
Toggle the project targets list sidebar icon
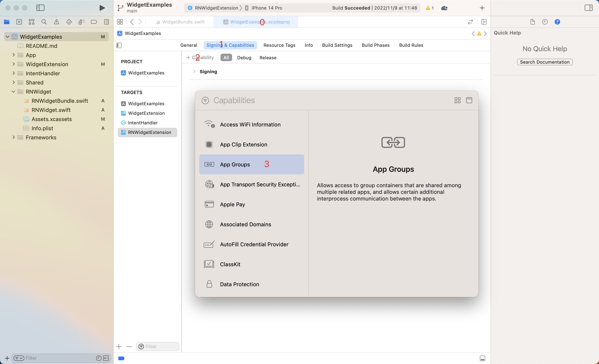click(119, 45)
